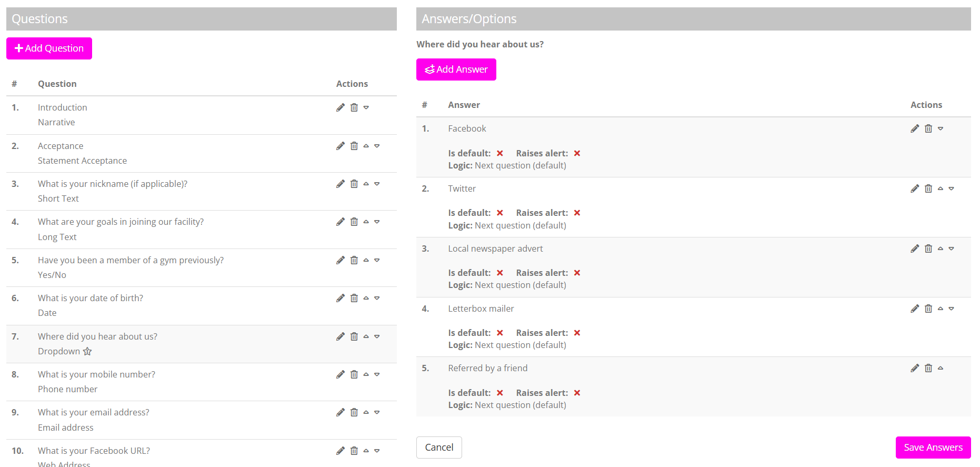Image resolution: width=980 pixels, height=467 pixels.
Task: Move the nickname question down
Action: (x=377, y=184)
